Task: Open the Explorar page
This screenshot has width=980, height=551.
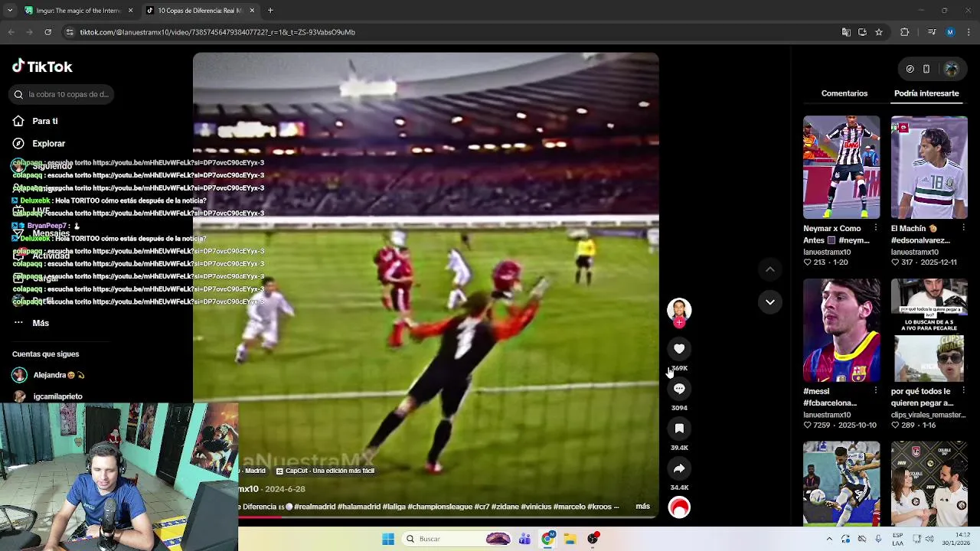Action: [39, 143]
